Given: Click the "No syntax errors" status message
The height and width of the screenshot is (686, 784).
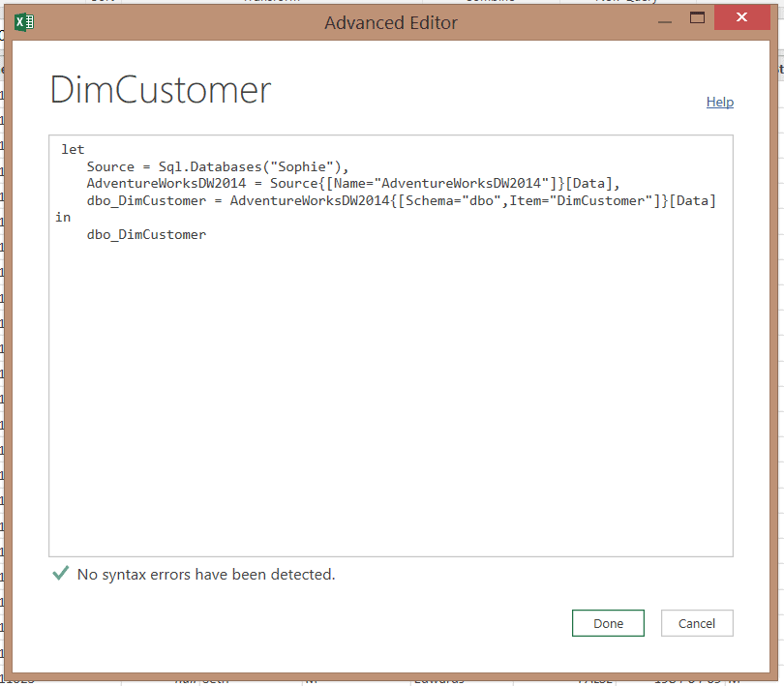Looking at the screenshot, I should (x=205, y=575).
